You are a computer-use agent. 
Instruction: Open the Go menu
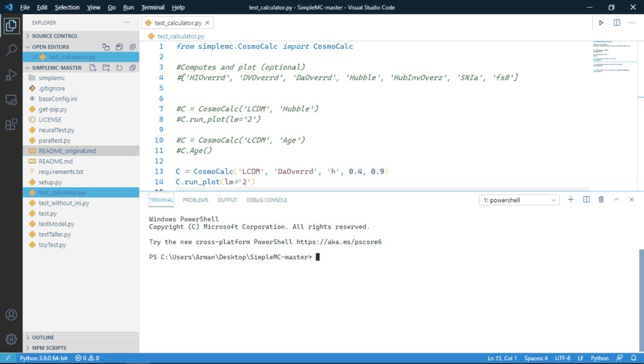(111, 7)
